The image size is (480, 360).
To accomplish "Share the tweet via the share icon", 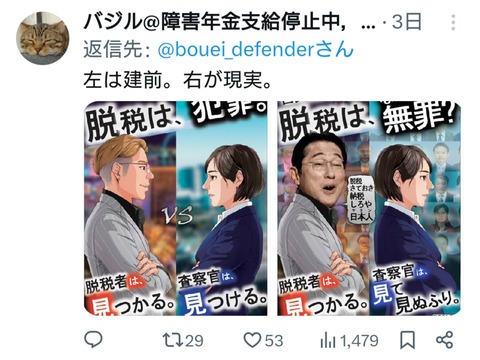I will [x=445, y=340].
